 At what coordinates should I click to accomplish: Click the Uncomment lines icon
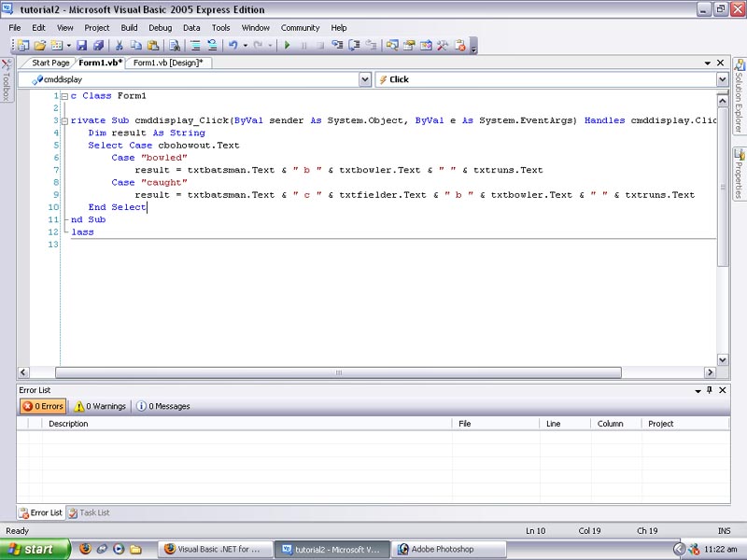point(212,45)
